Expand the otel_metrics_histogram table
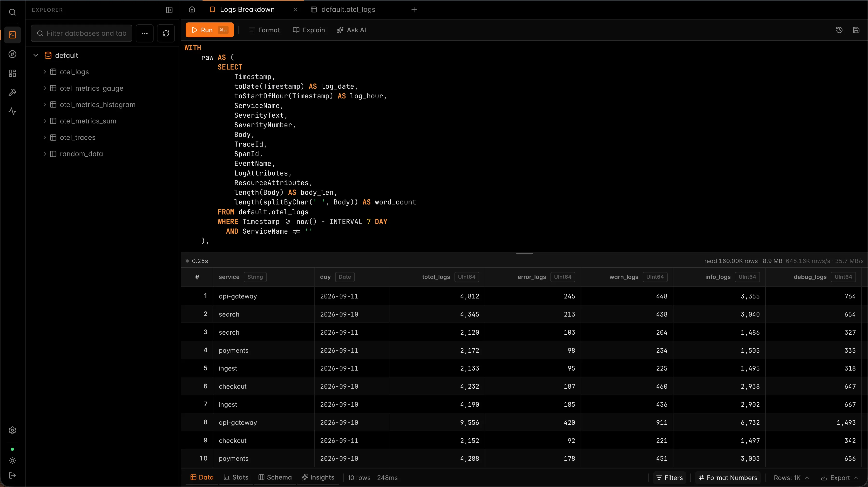 (x=44, y=104)
